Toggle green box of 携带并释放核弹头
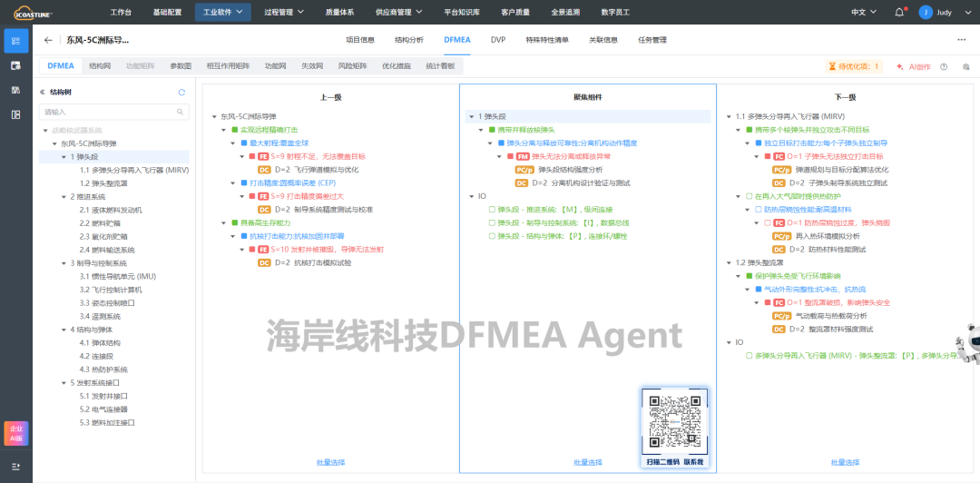Screen dimensions: 980x483 point(491,130)
